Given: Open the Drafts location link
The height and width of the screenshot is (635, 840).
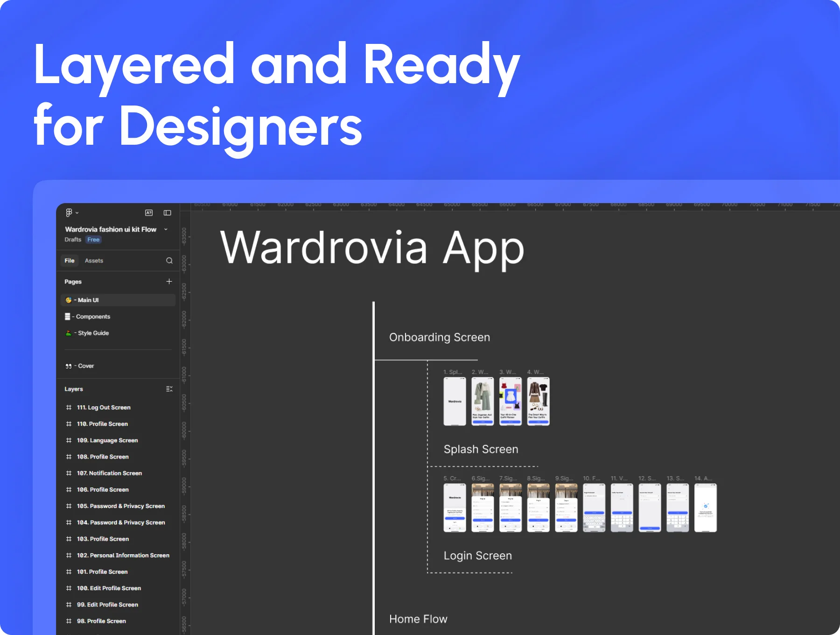Looking at the screenshot, I should pos(73,240).
